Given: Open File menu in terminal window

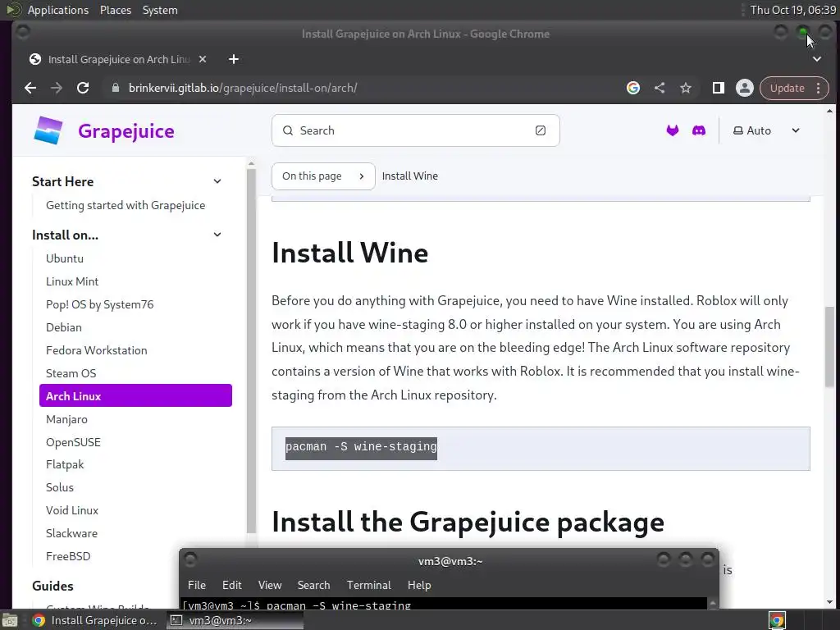Looking at the screenshot, I should click(197, 585).
